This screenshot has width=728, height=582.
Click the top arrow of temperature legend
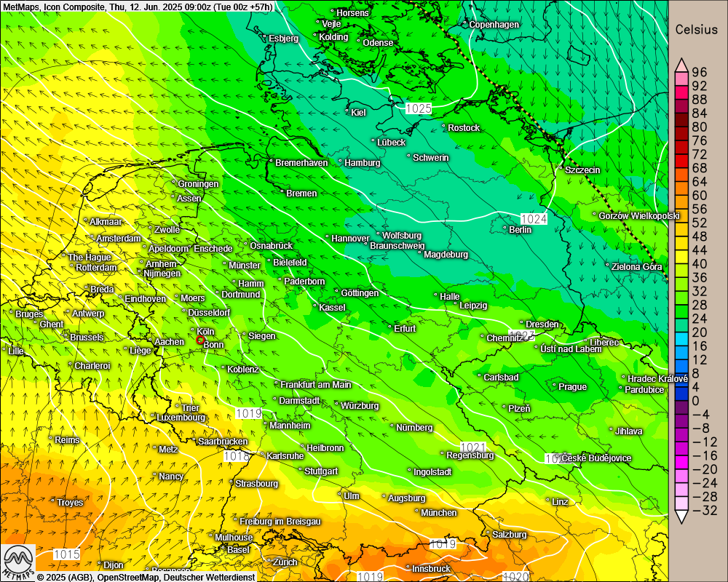point(681,63)
